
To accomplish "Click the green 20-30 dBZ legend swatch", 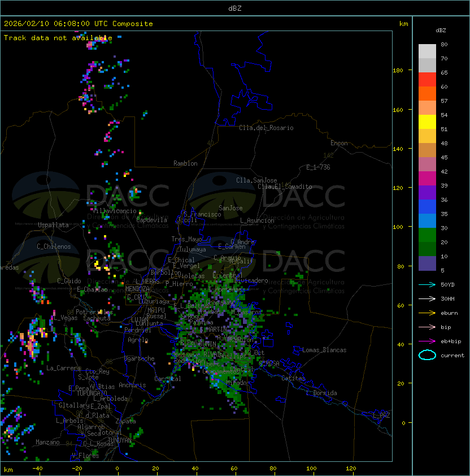I will pyautogui.click(x=427, y=235).
